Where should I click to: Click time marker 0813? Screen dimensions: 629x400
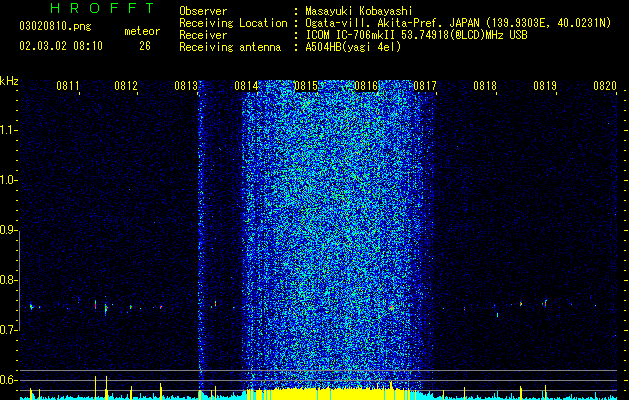click(186, 86)
